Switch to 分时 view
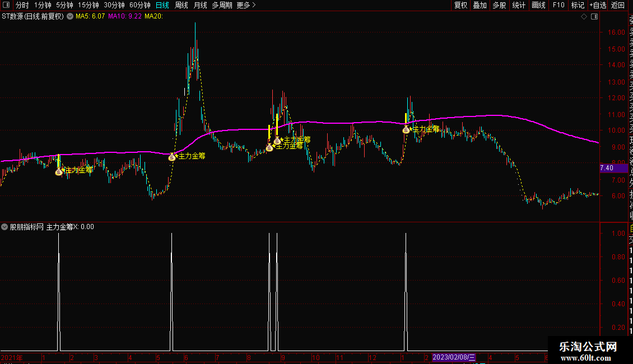The image size is (633, 364). (x=22, y=5)
